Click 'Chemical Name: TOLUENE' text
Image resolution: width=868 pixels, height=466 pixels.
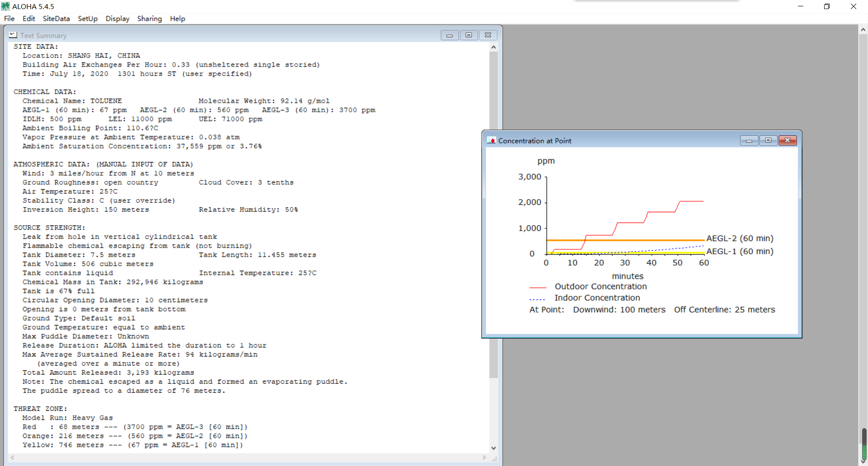click(x=72, y=101)
